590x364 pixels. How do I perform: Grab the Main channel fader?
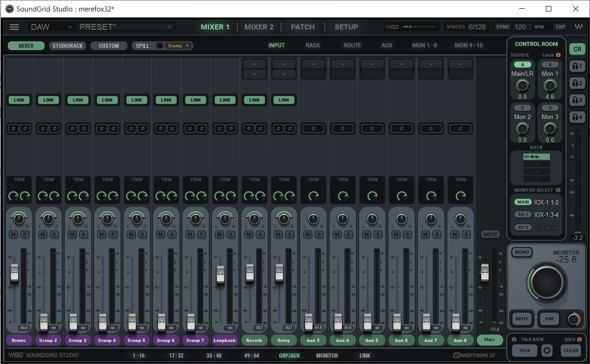click(485, 273)
